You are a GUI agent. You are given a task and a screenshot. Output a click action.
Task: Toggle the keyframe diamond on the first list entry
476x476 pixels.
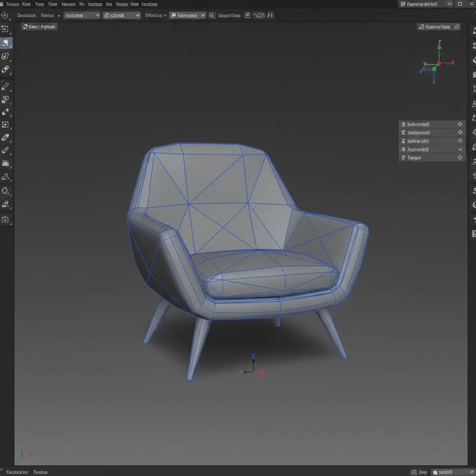tap(460, 124)
